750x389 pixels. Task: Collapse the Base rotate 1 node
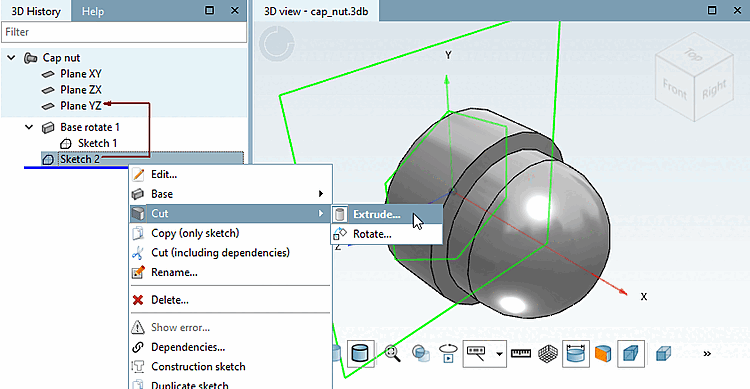click(29, 127)
